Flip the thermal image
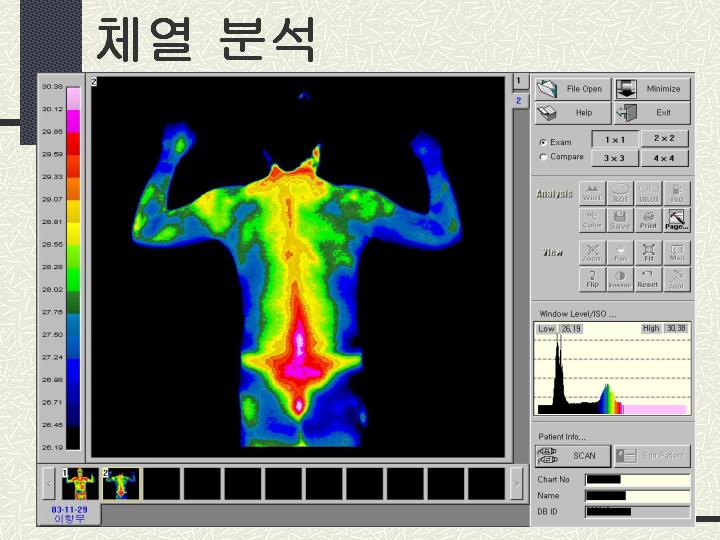The image size is (720, 540). click(592, 278)
